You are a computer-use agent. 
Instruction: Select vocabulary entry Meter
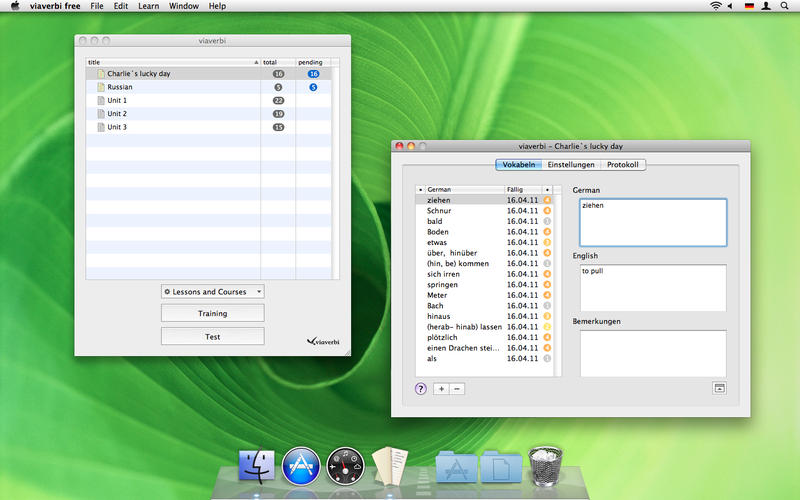[x=484, y=295]
